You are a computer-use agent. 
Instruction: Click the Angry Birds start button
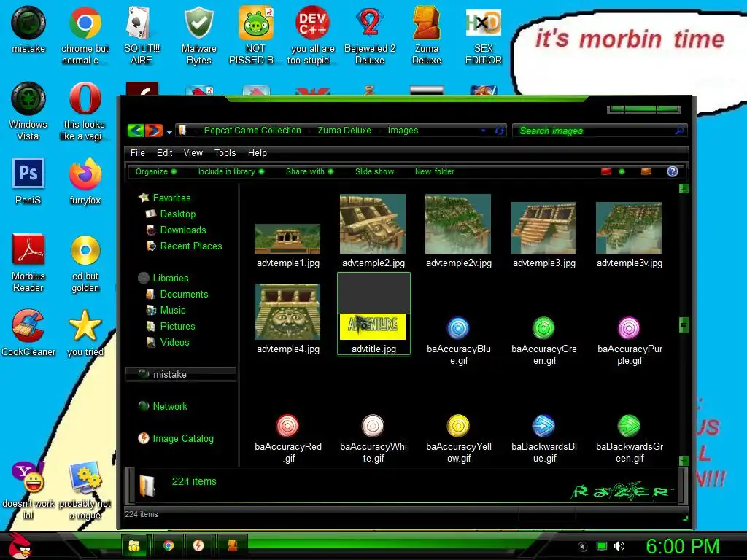point(19,545)
